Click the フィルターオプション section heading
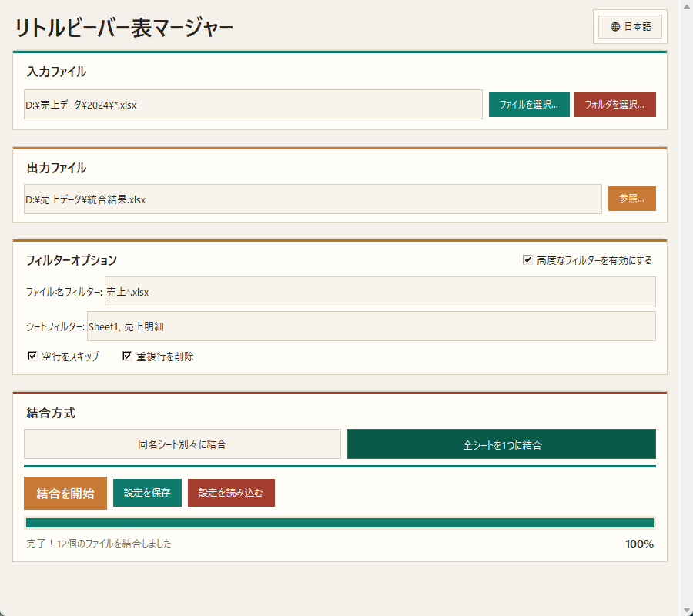The image size is (693, 616). [x=71, y=259]
